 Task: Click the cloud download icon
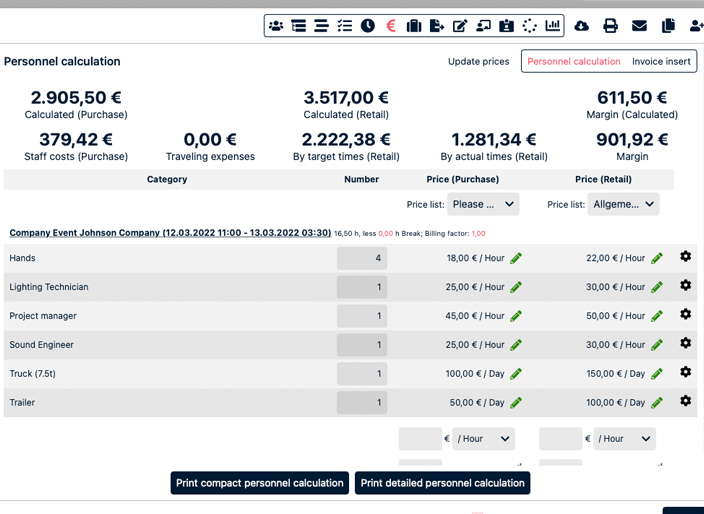tap(581, 26)
